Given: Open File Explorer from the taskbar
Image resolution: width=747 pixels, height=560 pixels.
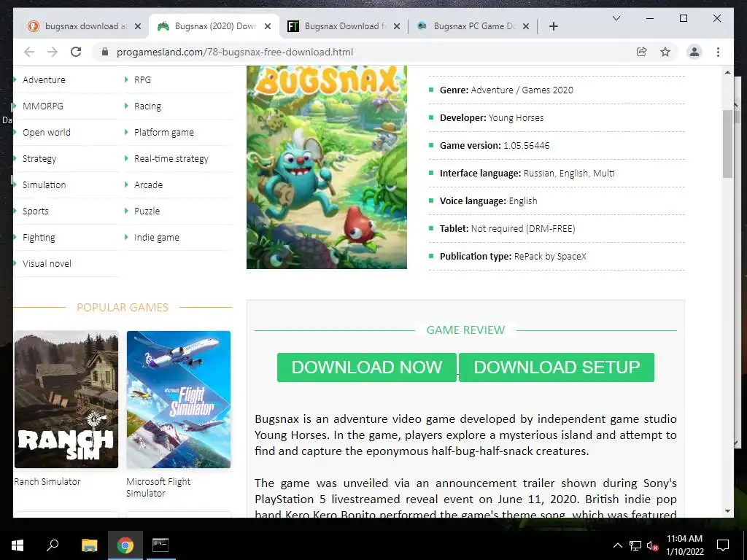Looking at the screenshot, I should point(89,545).
